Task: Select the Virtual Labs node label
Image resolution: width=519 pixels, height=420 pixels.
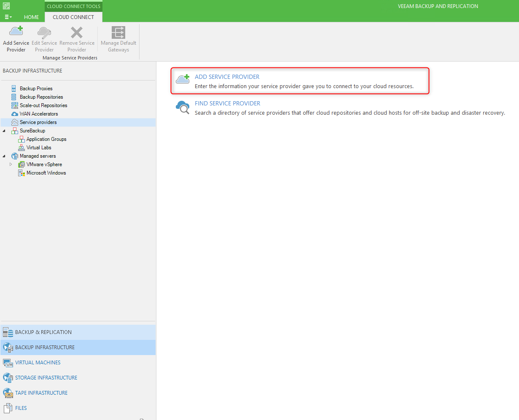Action: click(39, 148)
